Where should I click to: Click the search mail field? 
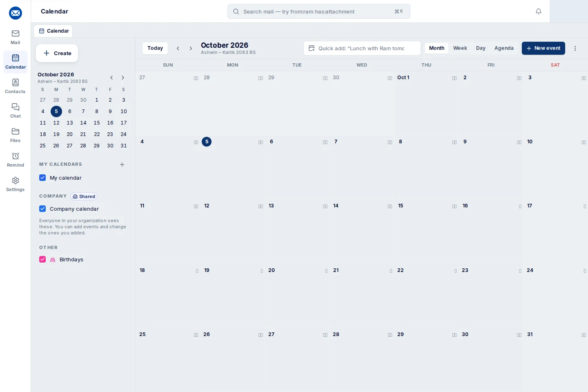point(319,11)
